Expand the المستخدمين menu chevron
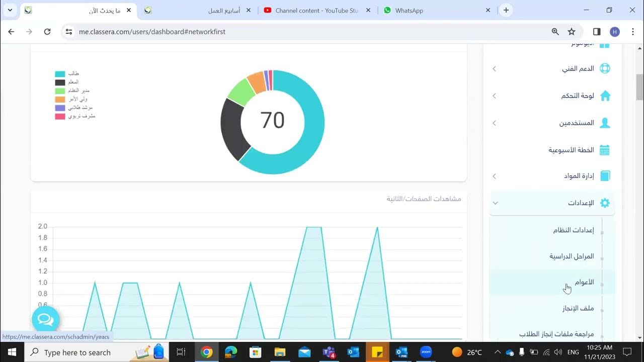Image resolution: width=644 pixels, height=362 pixels. coord(494,123)
